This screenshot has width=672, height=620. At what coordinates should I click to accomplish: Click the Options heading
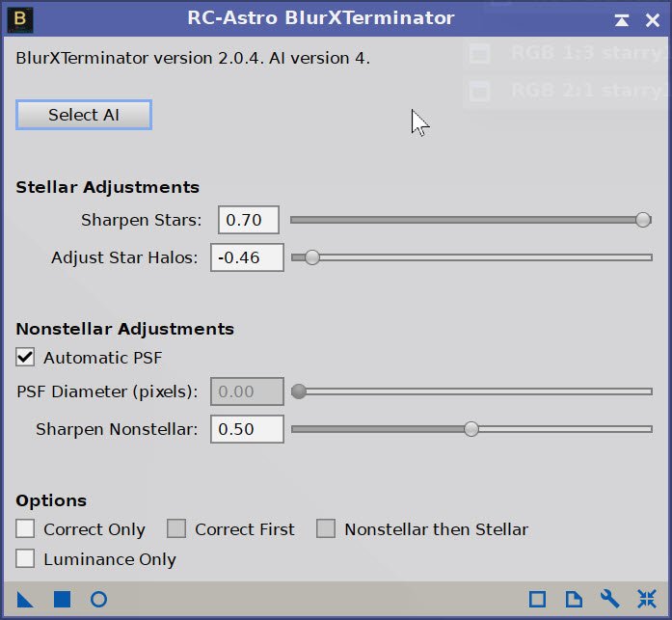coord(51,500)
